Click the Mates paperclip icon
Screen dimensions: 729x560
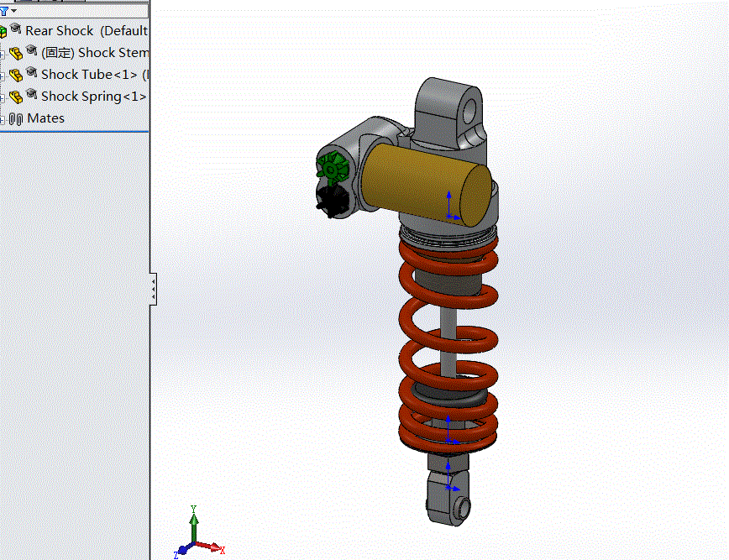tap(16, 119)
